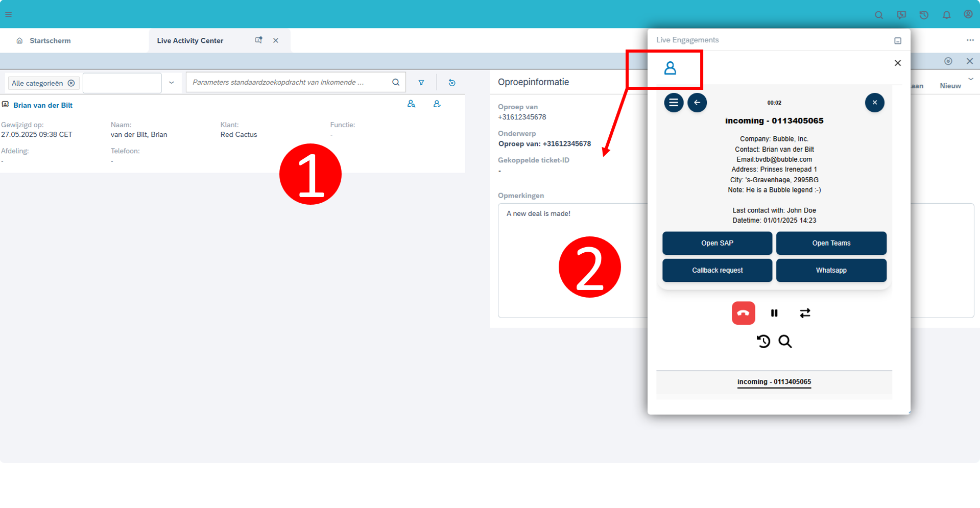Open the hamburger menu in call widget
The height and width of the screenshot is (508, 980).
pos(674,103)
